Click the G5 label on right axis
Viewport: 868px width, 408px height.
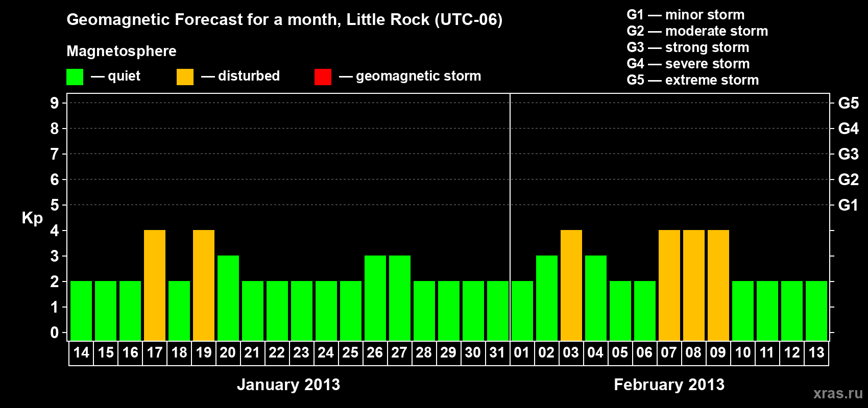(x=849, y=103)
